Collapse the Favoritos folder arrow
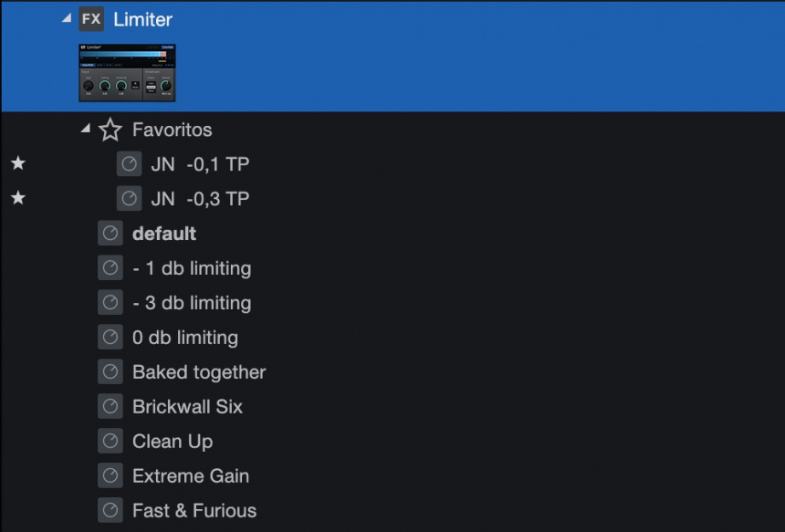The height and width of the screenshot is (532, 785). point(86,130)
